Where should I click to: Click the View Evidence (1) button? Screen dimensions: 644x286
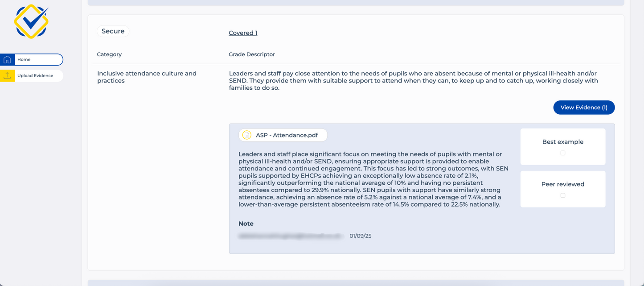coord(584,107)
